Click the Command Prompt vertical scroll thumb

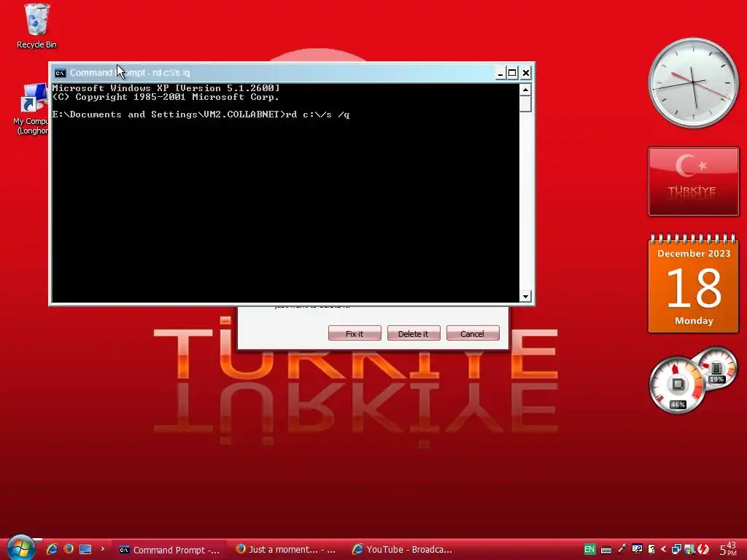click(525, 104)
